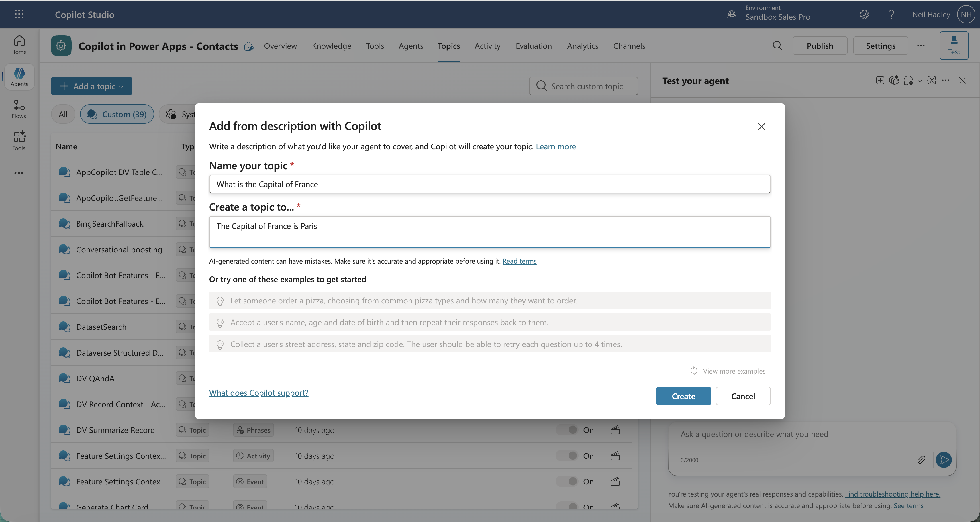Click the Publish button
Viewport: 980px width, 522px height.
pos(820,46)
